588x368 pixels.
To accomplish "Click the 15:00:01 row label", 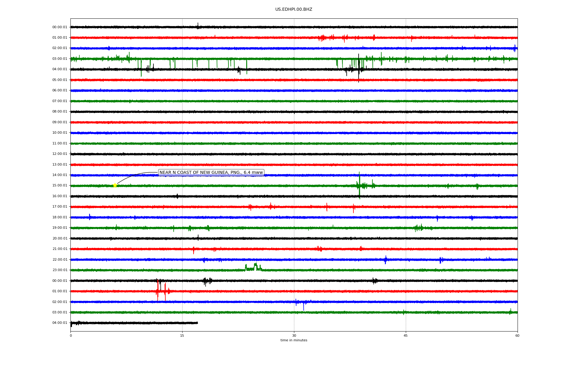I will [60, 186].
